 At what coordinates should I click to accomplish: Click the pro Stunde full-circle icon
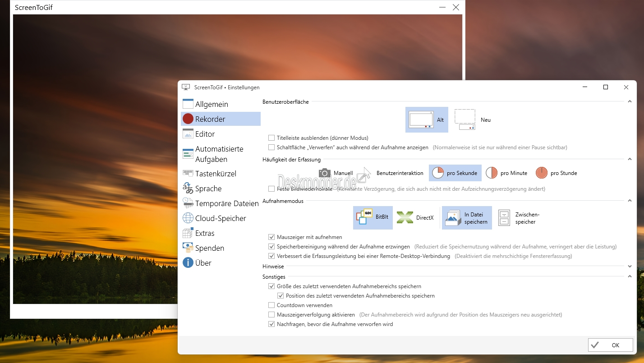pyautogui.click(x=542, y=173)
